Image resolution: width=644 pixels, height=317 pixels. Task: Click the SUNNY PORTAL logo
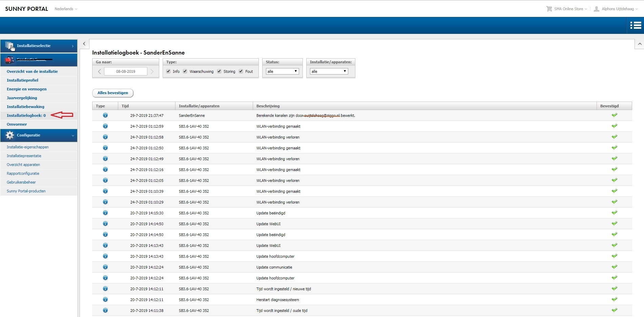click(x=27, y=9)
